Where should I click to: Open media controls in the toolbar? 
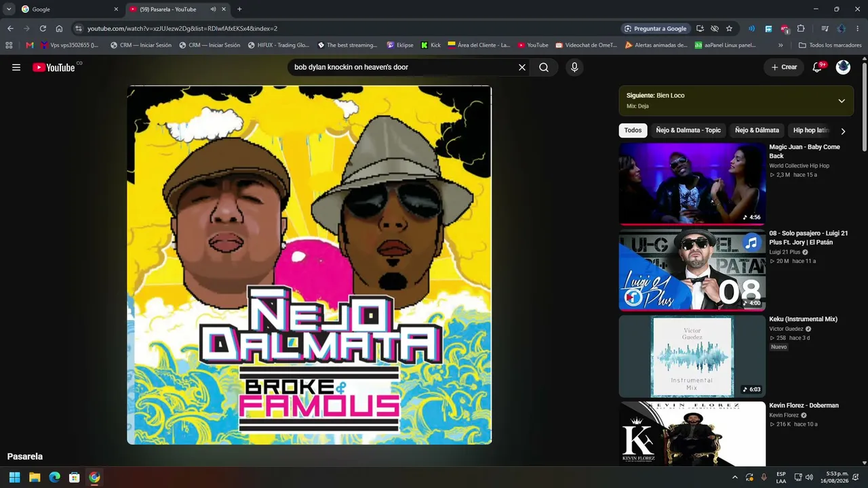pos(825,28)
